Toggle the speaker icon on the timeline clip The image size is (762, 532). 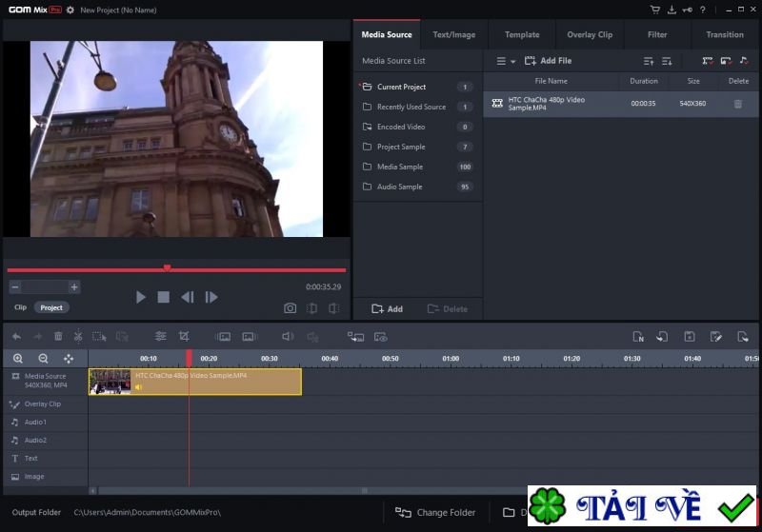[138, 387]
